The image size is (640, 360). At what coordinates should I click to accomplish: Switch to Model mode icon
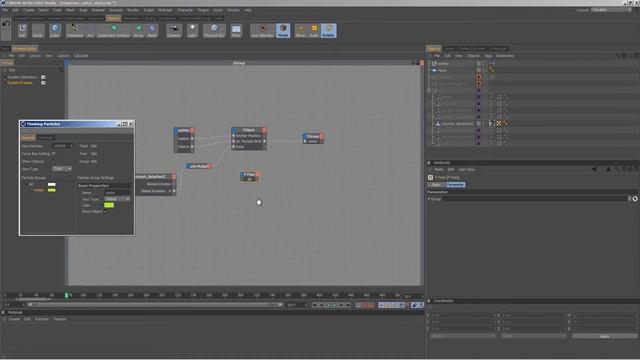tap(283, 30)
